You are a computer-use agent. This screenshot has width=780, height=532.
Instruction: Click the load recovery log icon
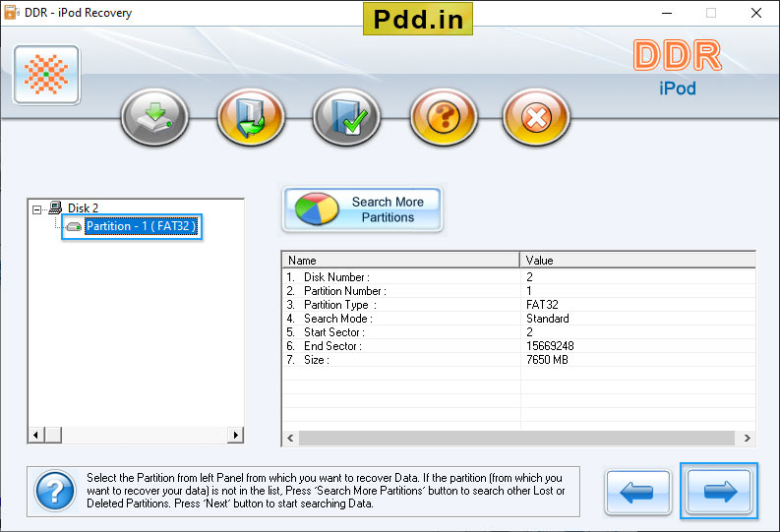[x=251, y=117]
